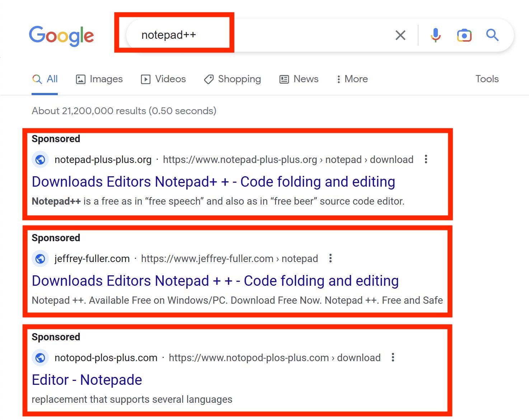Click the 'free speech' and 'free beer' description text

pos(218,201)
